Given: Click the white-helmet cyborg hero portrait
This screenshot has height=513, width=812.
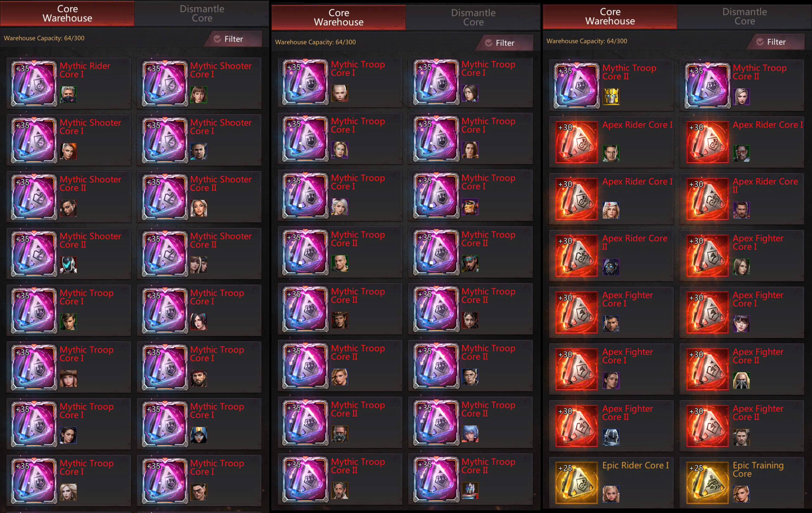Looking at the screenshot, I should point(69,265).
